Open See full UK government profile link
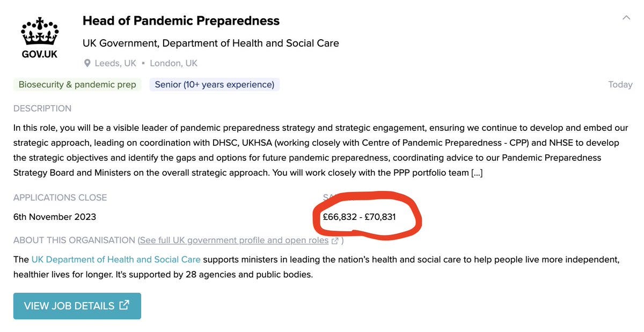 [x=234, y=240]
